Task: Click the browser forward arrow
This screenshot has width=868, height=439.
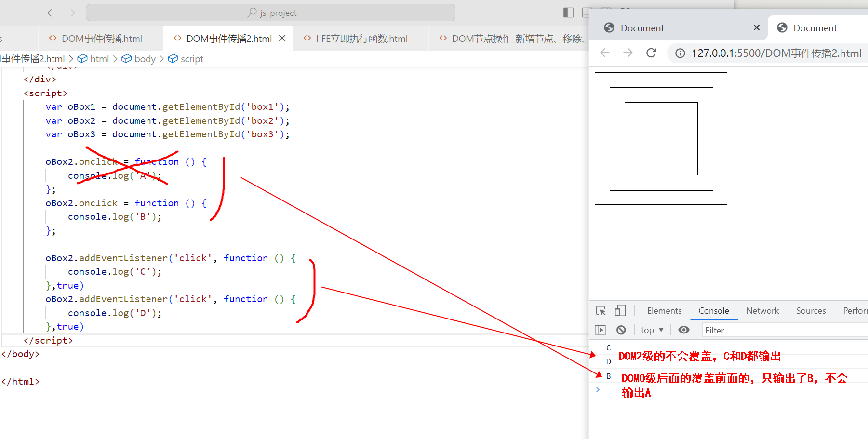Action: 628,53
